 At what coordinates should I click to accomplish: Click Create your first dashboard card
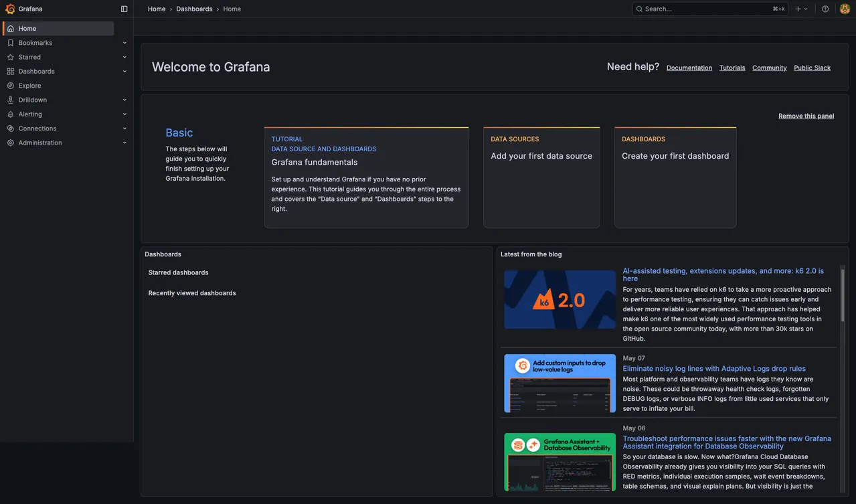(675, 177)
